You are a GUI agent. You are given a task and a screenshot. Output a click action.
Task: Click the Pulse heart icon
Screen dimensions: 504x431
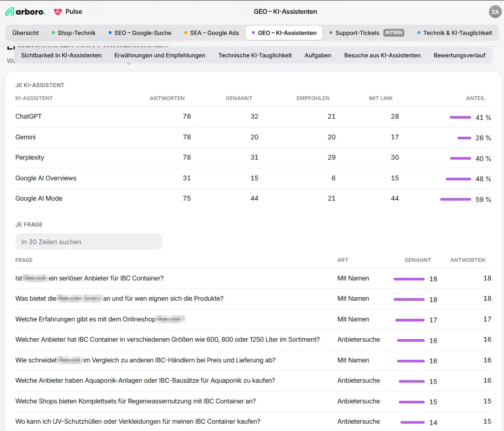[58, 12]
